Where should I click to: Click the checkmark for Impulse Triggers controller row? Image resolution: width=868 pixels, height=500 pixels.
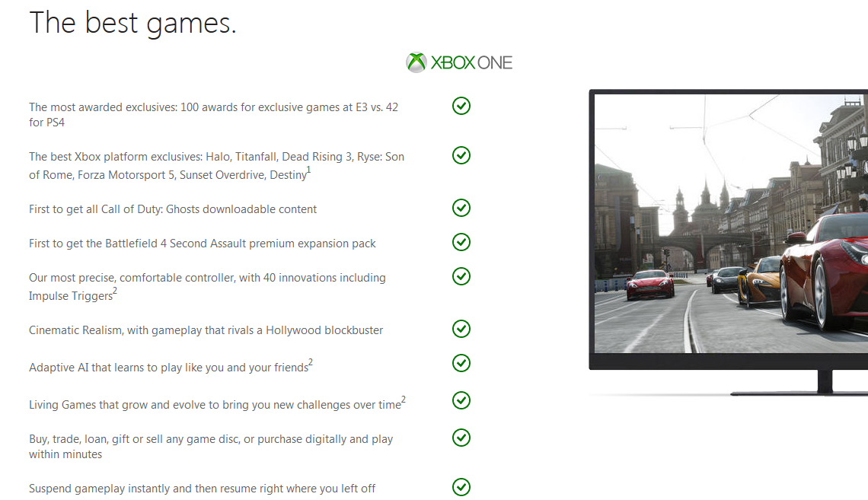tap(461, 276)
